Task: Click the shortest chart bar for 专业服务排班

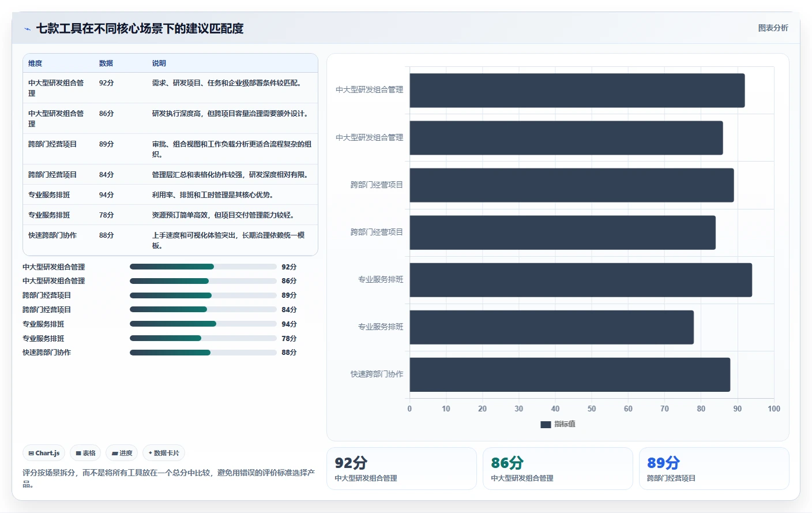Action: click(552, 327)
